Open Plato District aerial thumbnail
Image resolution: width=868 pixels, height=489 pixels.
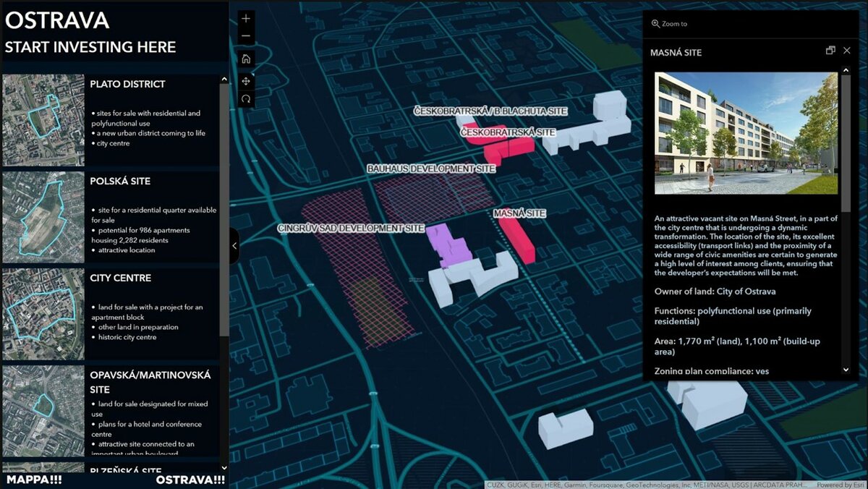[x=43, y=120]
